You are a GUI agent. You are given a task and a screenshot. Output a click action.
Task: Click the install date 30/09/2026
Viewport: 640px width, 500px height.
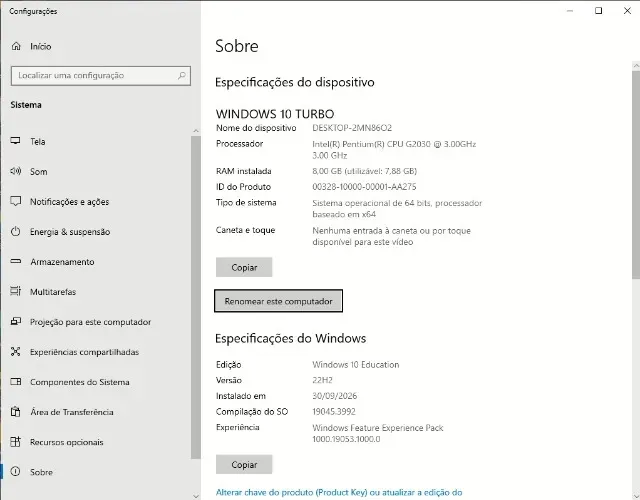coord(334,396)
